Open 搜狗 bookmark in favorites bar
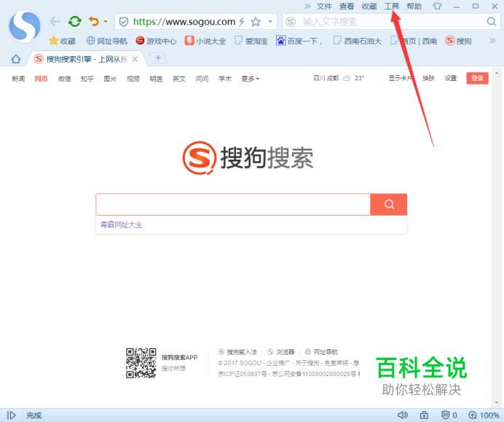This screenshot has height=422, width=504. (x=458, y=41)
